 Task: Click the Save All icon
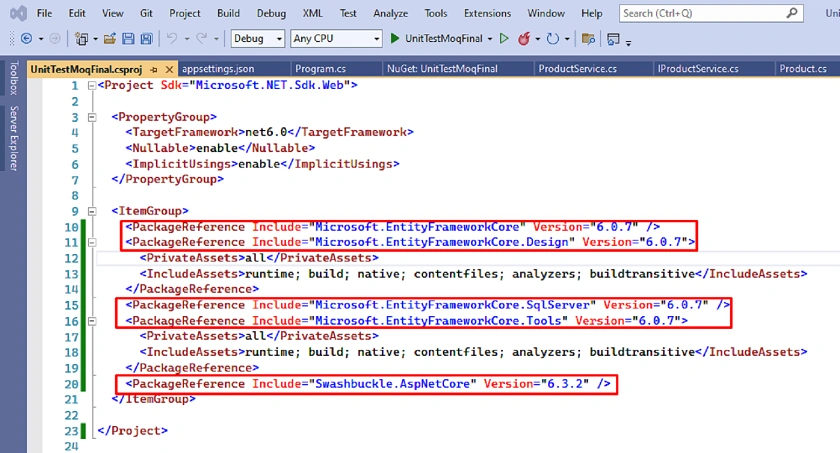pos(146,39)
